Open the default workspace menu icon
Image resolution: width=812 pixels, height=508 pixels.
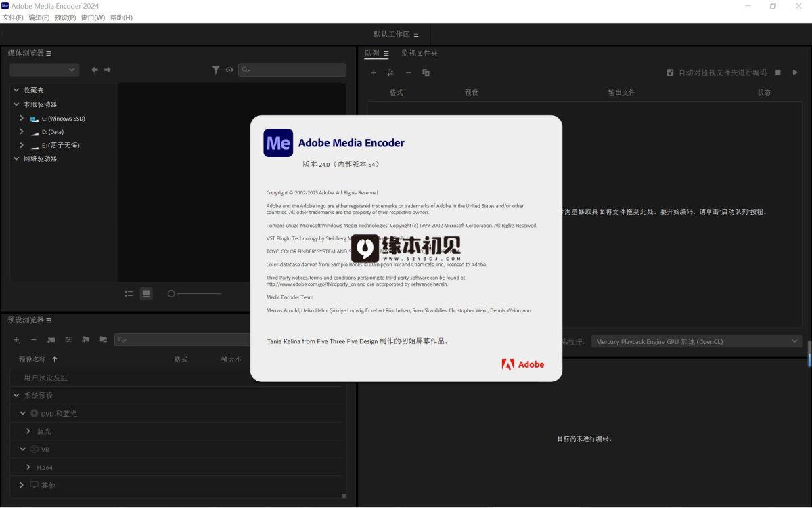(416, 34)
